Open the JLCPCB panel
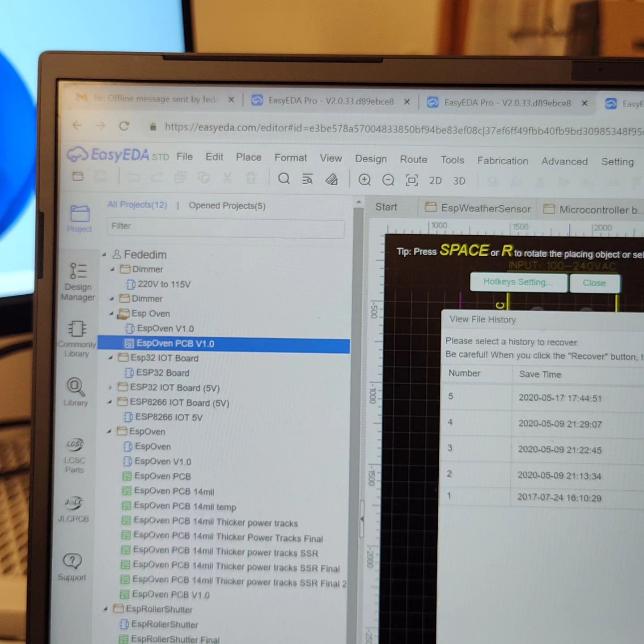 (x=73, y=509)
